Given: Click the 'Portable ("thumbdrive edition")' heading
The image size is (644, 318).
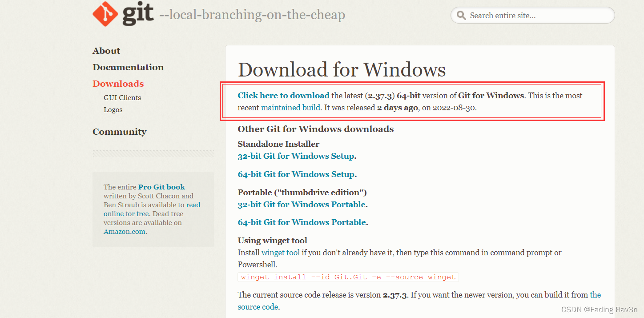Looking at the screenshot, I should click(302, 193).
